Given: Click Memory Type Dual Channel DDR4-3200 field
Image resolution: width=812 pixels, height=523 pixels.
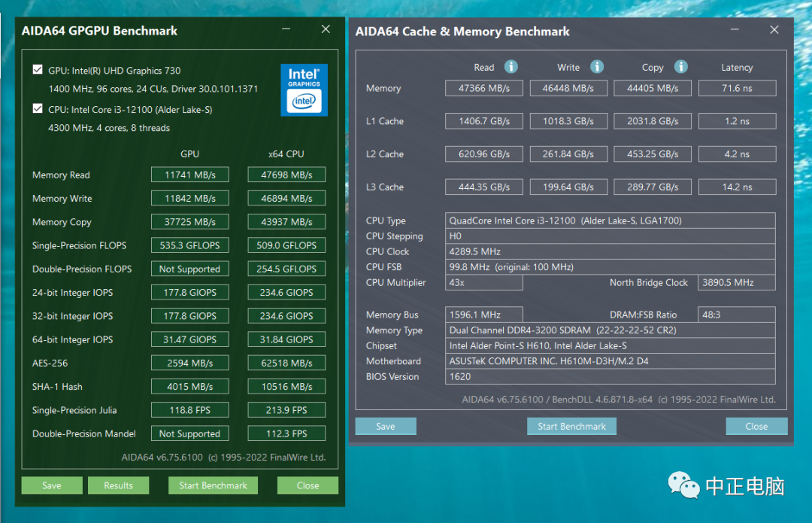Looking at the screenshot, I should (x=610, y=330).
